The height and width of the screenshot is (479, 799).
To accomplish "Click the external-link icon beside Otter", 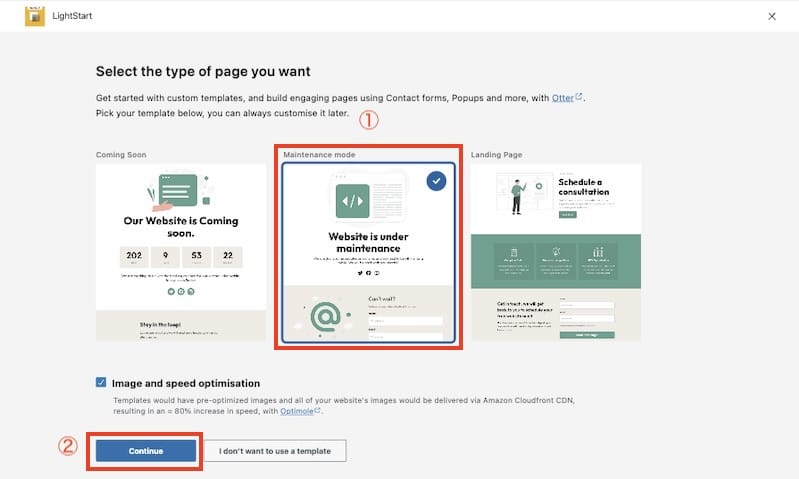I will [x=579, y=97].
